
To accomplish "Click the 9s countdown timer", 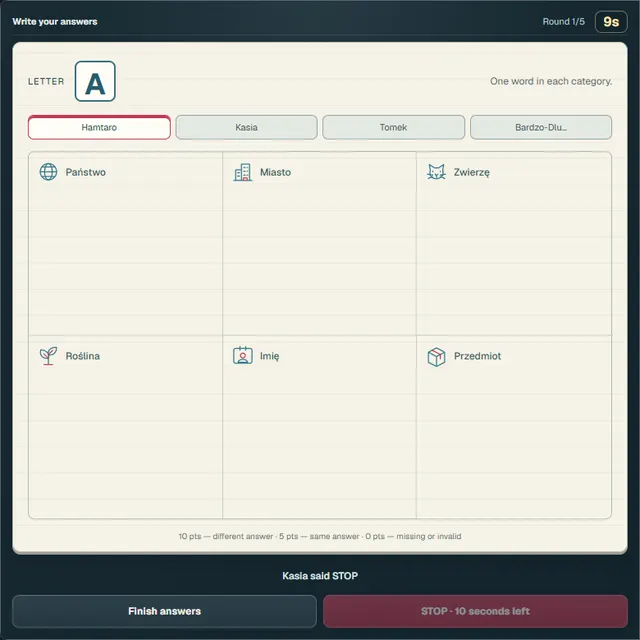I will tap(611, 22).
